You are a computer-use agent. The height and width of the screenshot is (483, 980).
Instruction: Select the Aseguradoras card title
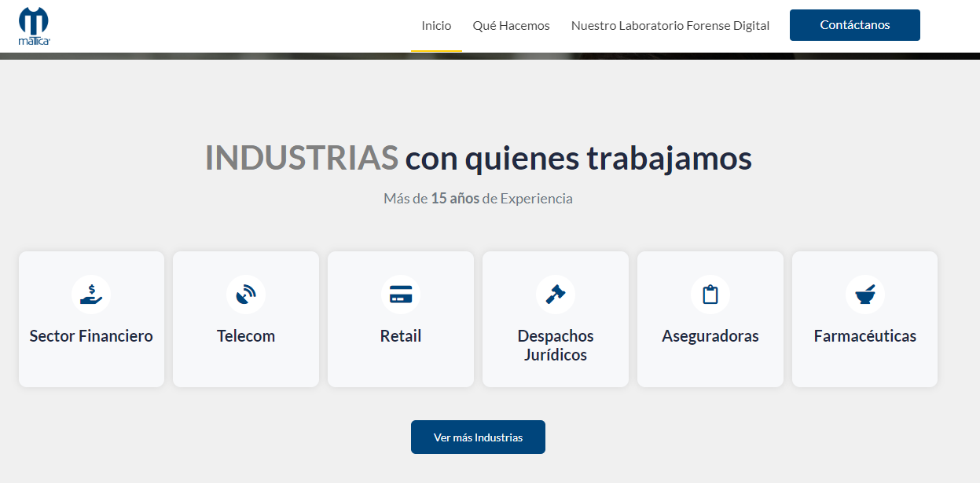(x=710, y=336)
